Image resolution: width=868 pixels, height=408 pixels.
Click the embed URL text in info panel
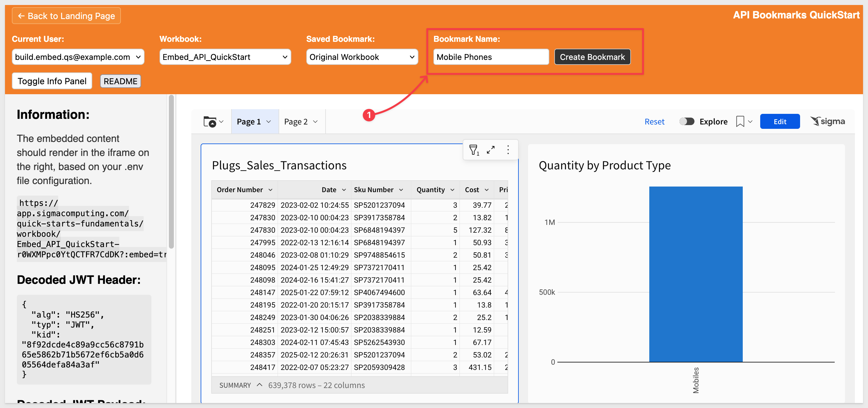[92, 229]
